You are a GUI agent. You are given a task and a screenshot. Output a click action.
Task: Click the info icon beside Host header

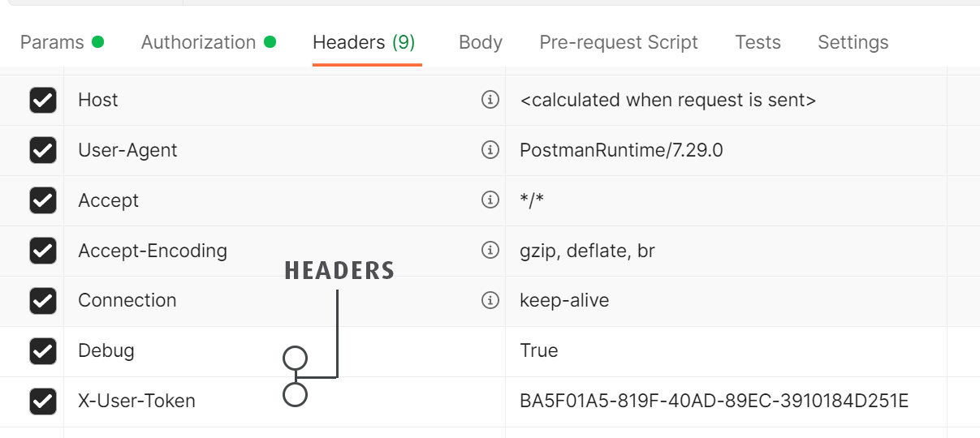(490, 100)
